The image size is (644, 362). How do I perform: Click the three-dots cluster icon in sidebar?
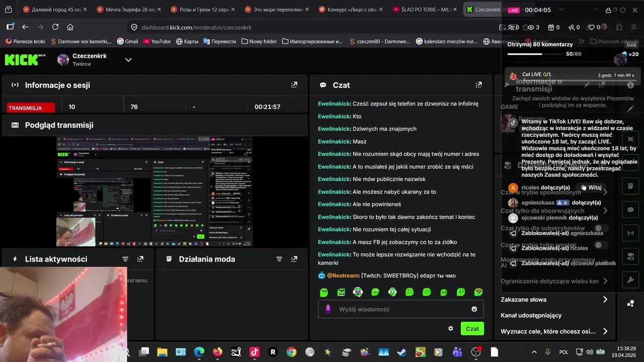point(630,303)
